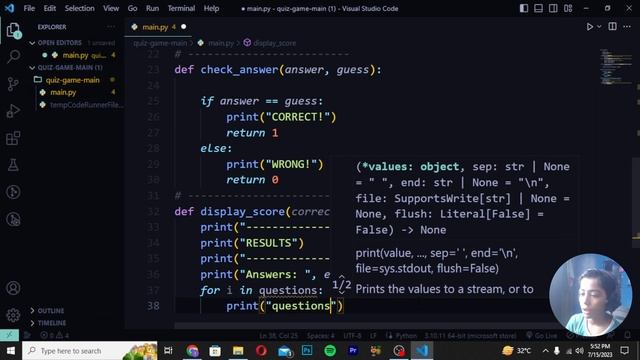
Task: Open the Search view in activity bar
Action: (13, 56)
